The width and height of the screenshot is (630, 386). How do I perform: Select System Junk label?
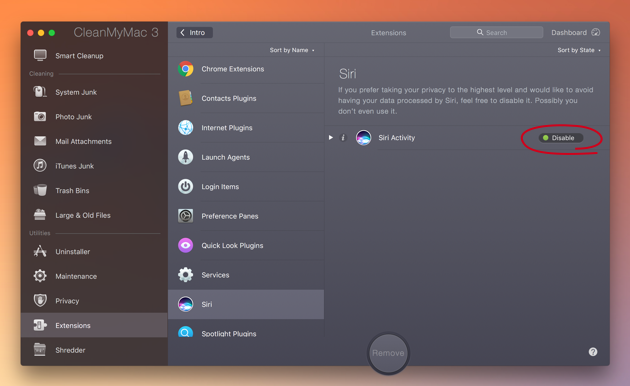pyautogui.click(x=76, y=92)
